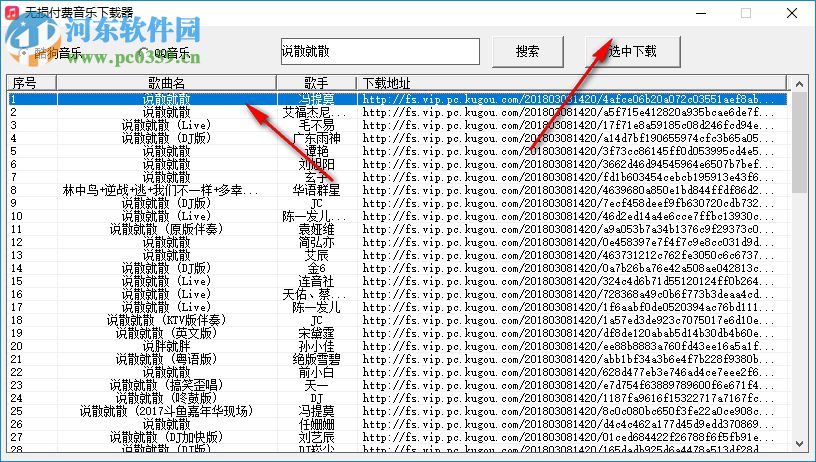
Task: Select 说散就散 (DJ加快版) by 刘艺辰
Action: (397, 437)
